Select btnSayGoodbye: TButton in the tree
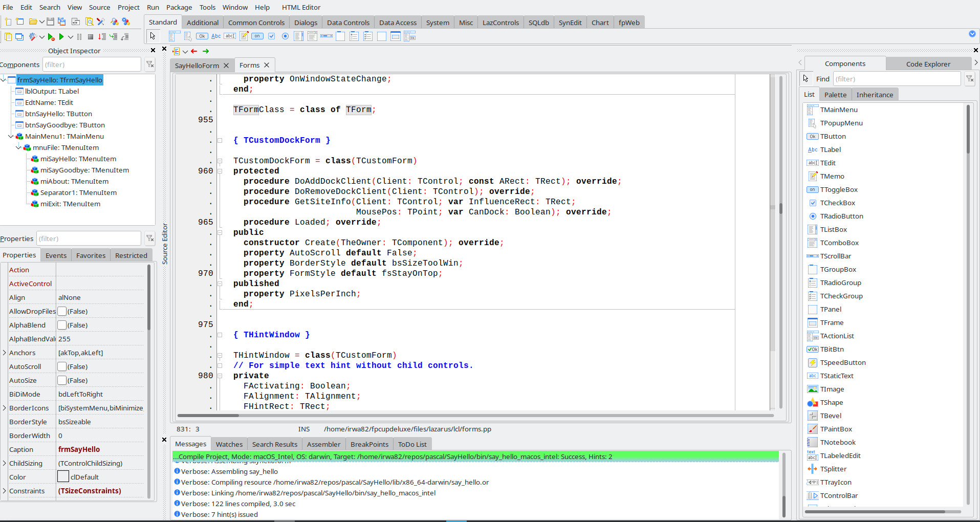Screen dimensions: 980x522 point(65,125)
